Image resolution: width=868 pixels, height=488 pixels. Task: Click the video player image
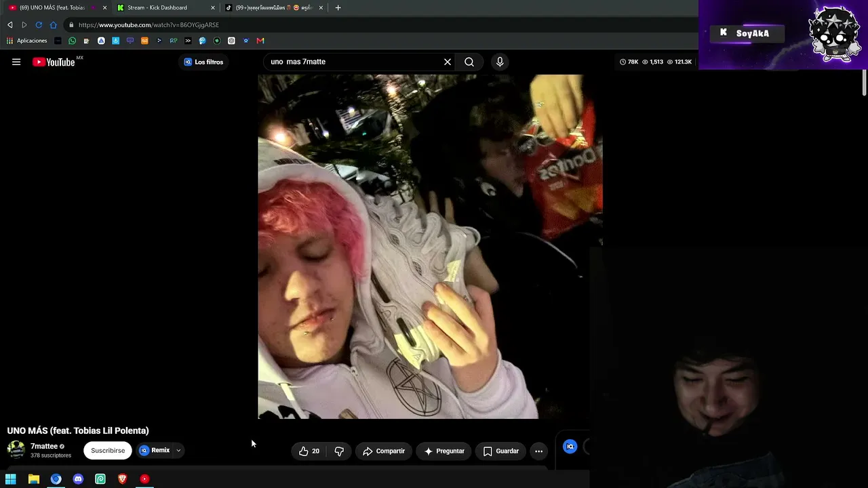(x=430, y=247)
